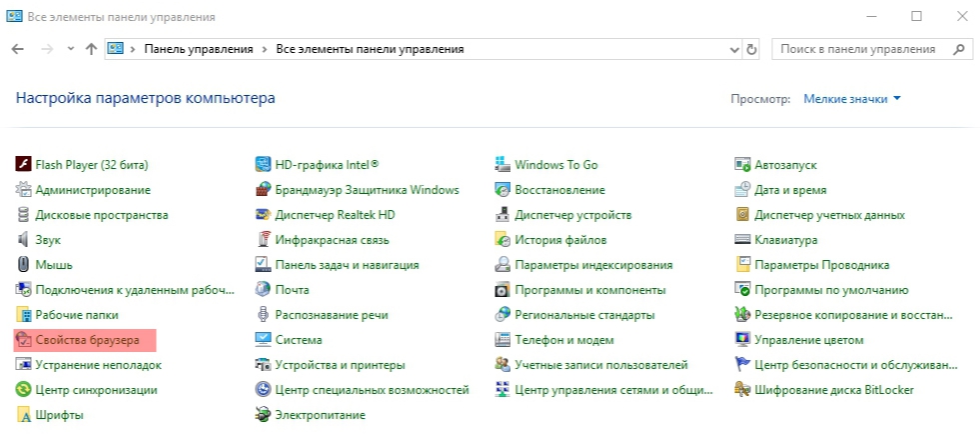Viewport: 980px width, 437px height.
Task: Expand the address bar history dropdown
Action: coord(734,49)
